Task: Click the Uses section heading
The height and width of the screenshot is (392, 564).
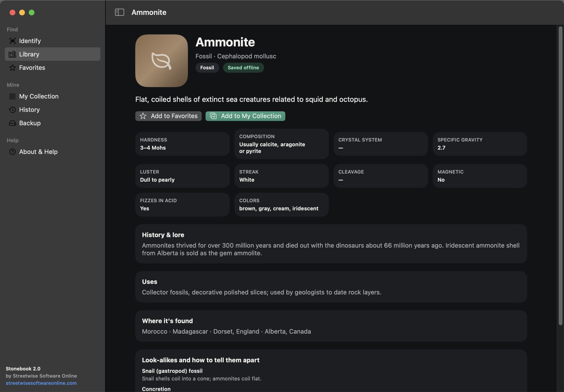Action: [149, 282]
